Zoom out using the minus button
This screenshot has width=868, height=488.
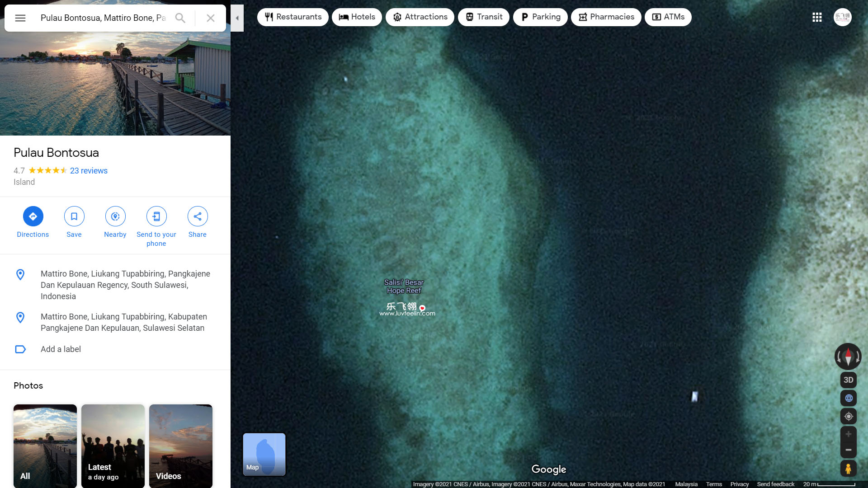click(848, 450)
